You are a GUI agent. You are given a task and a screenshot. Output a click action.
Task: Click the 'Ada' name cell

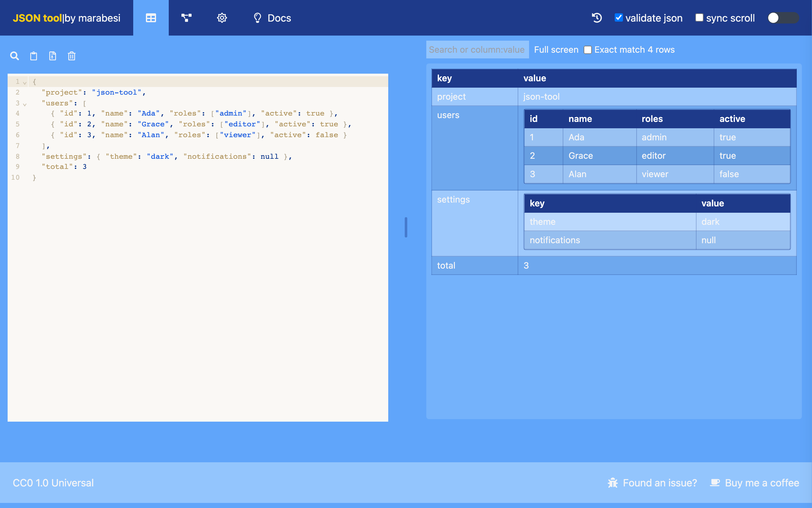pos(599,137)
